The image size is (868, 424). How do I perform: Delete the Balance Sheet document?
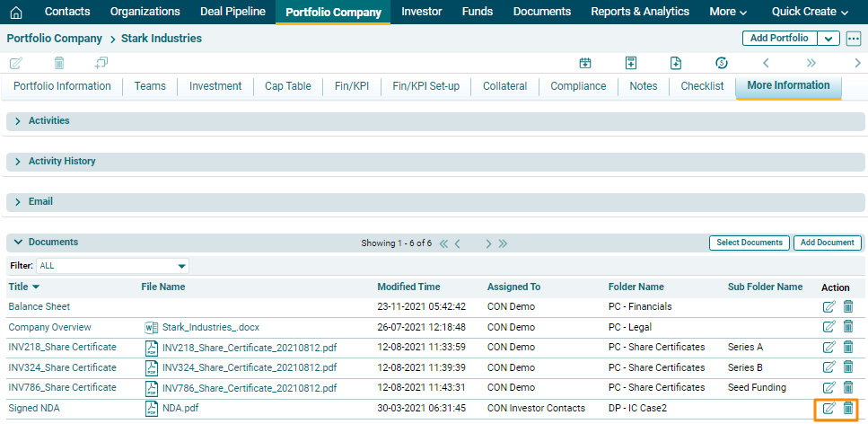click(848, 307)
